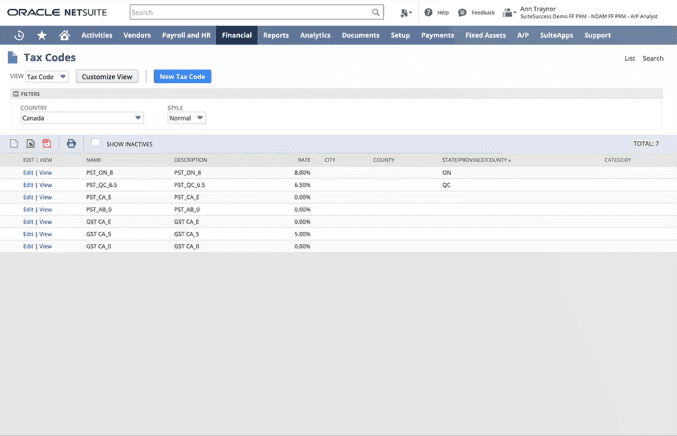Open the Payroll and HR menu
677x436 pixels.
coord(186,35)
